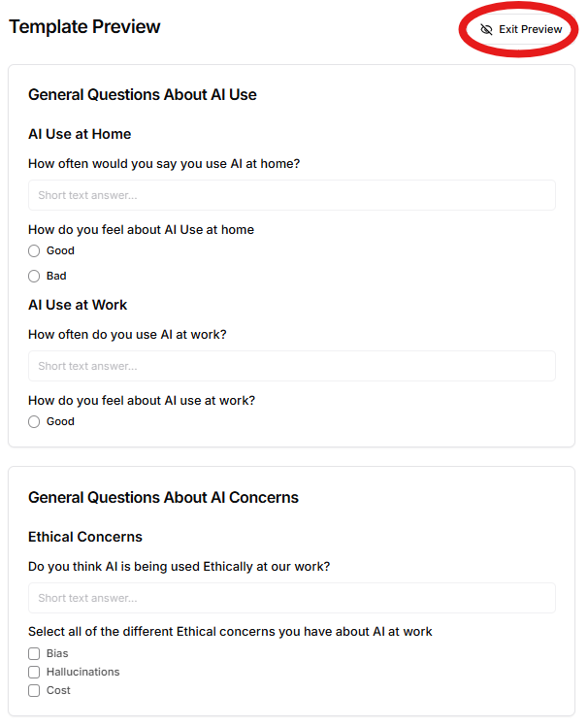
Task: Click the Exit Preview button label
Action: (x=531, y=29)
